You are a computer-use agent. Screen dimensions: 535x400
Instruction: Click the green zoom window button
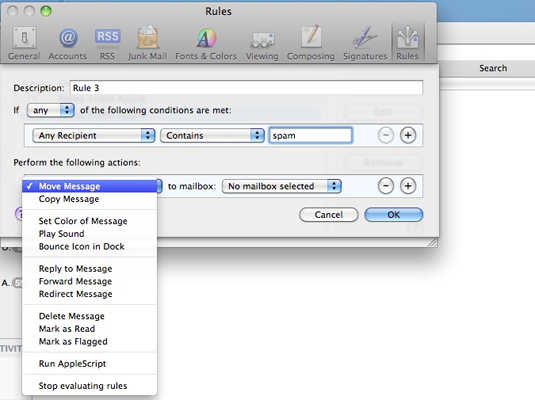[x=46, y=11]
